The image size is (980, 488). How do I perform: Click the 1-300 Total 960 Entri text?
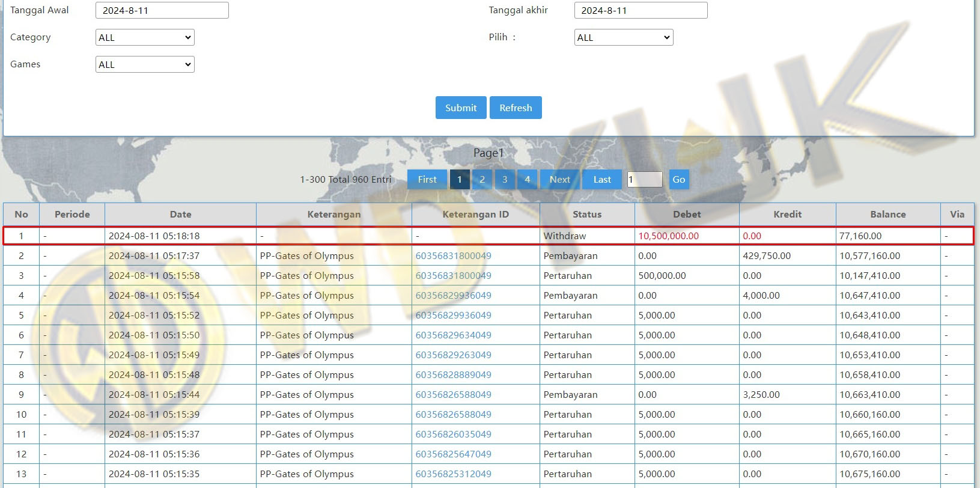(x=345, y=179)
